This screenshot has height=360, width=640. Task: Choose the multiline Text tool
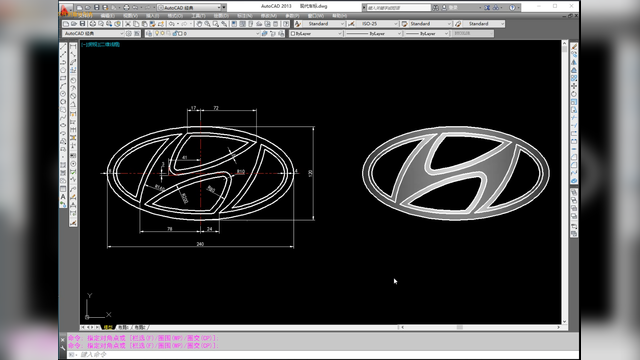63,197
